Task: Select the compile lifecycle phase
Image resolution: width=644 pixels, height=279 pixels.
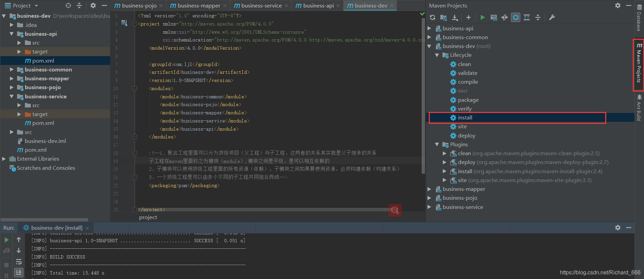Action: pyautogui.click(x=468, y=82)
